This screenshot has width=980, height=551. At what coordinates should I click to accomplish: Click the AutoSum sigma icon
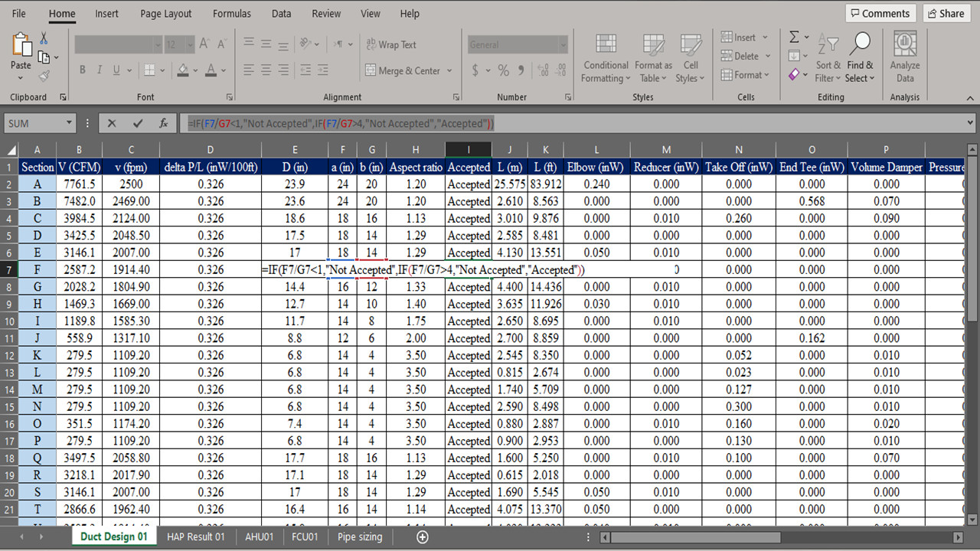click(x=794, y=37)
